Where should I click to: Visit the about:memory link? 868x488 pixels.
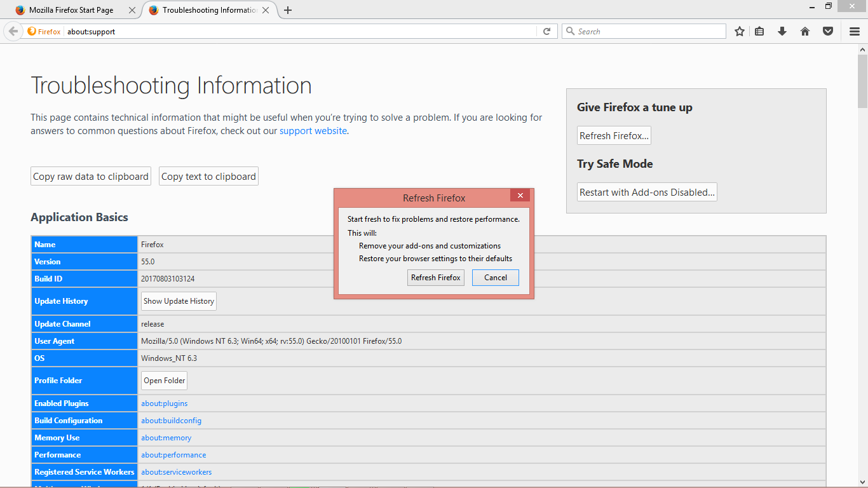(x=166, y=438)
